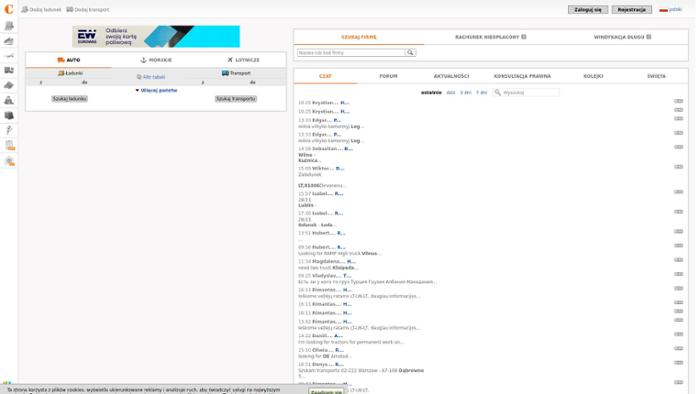
Task: Click the Oliwia name in chat
Action: tap(323, 350)
